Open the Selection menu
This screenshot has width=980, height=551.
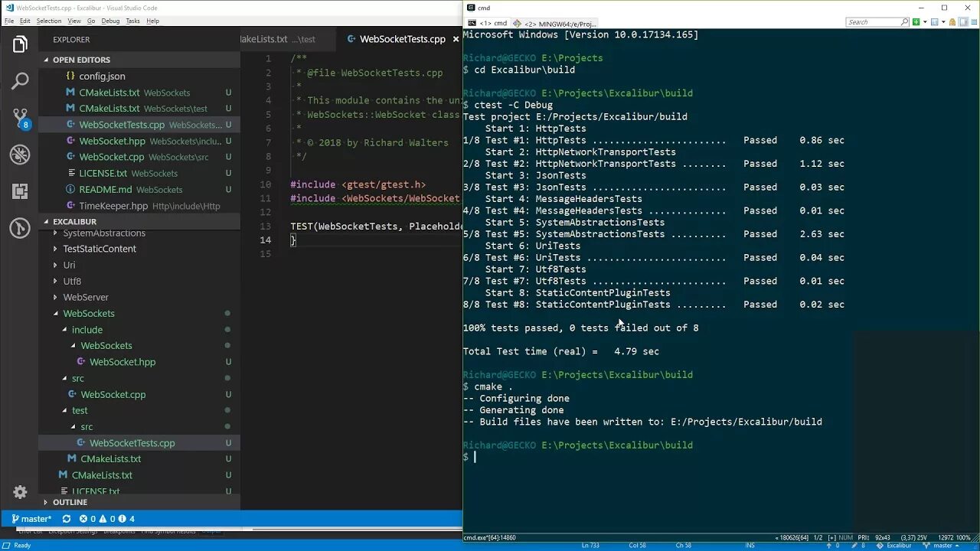tap(49, 21)
